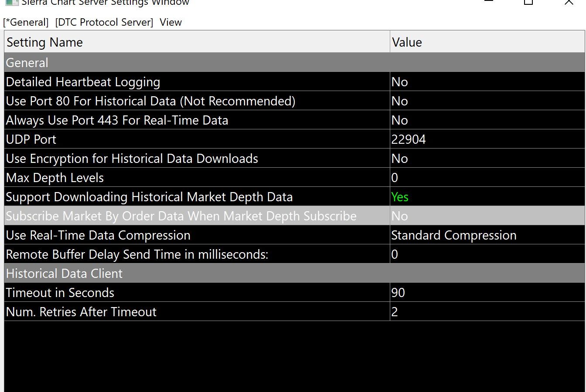This screenshot has height=392, width=586.
Task: Edit the Timeout in Seconds value
Action: tap(398, 293)
